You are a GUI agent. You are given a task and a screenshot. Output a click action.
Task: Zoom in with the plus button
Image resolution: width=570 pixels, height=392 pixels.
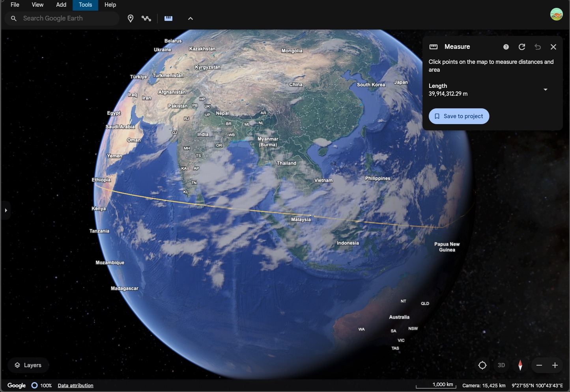click(555, 365)
